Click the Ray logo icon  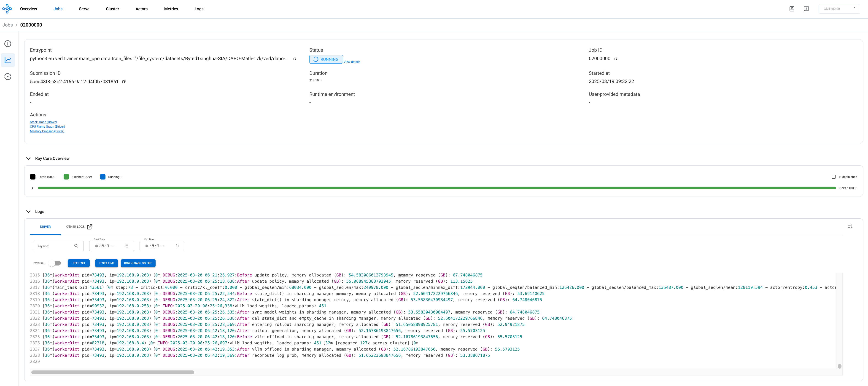(x=7, y=9)
